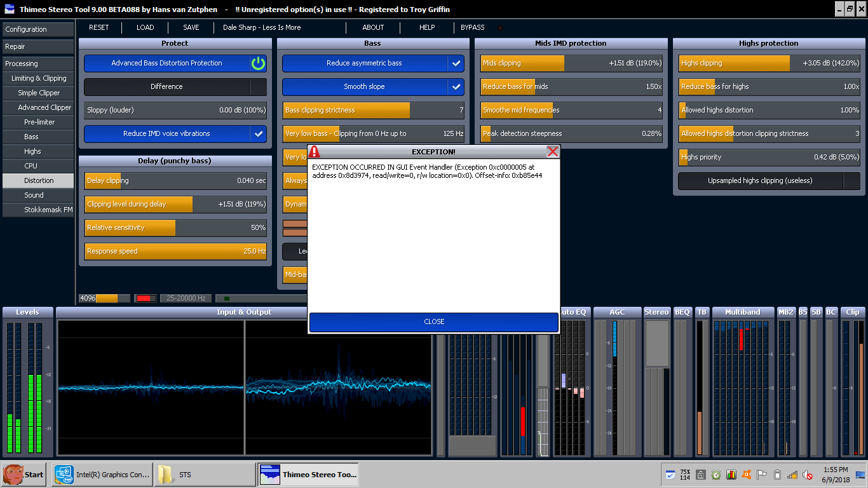Screen dimensions: 868x488
Task: Toggle Smooth slope checkmark
Action: 456,86
